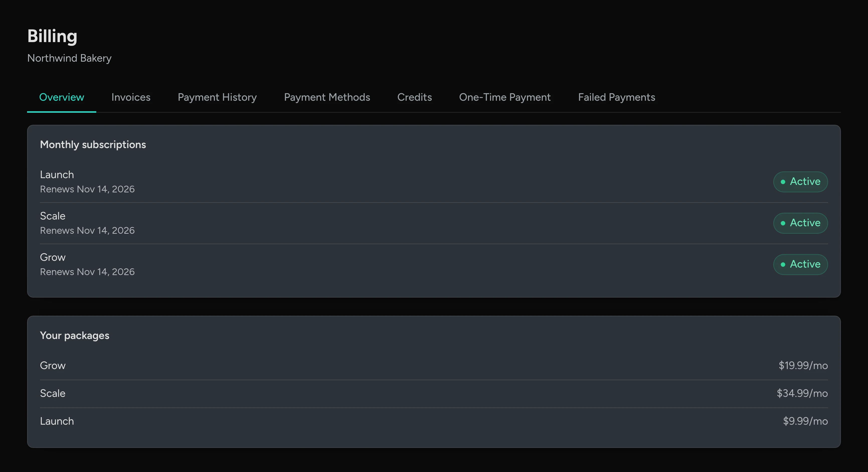Click the Your packages heading

point(74,336)
